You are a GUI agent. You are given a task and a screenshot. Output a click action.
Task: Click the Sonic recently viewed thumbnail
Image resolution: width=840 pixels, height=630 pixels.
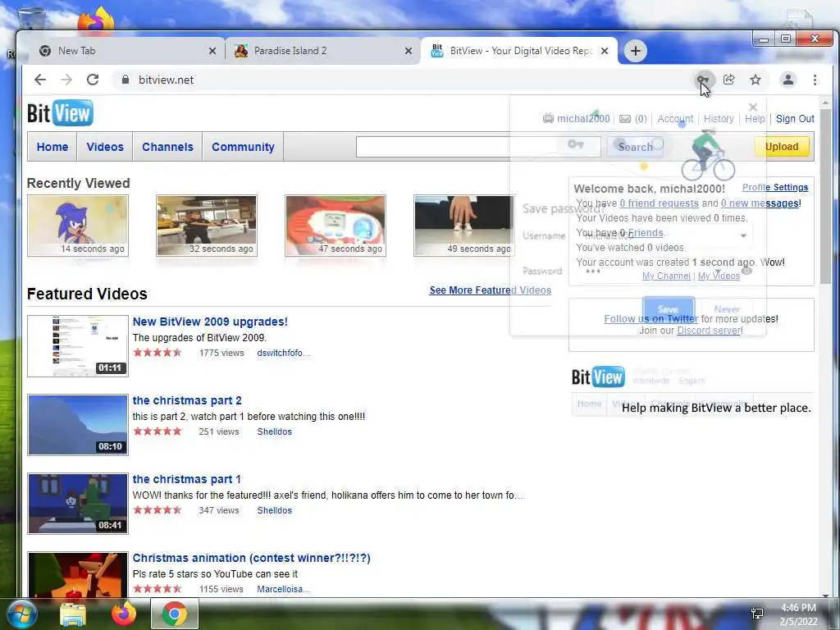point(78,226)
